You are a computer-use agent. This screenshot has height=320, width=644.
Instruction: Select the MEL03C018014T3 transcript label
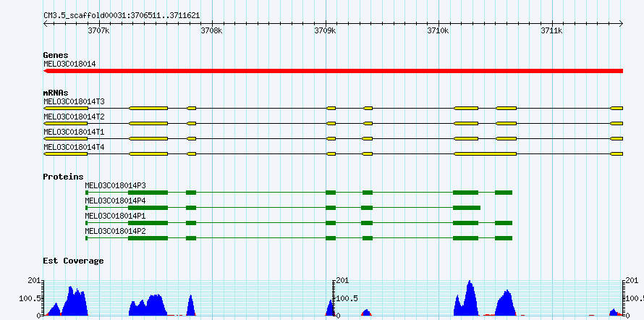(74, 101)
